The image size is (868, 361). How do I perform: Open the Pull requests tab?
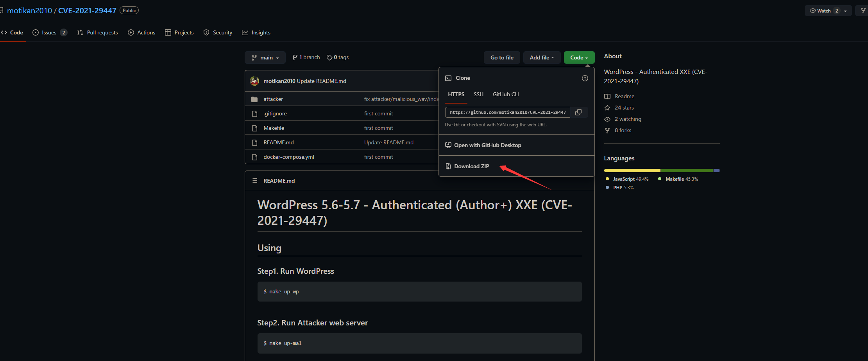pyautogui.click(x=98, y=32)
